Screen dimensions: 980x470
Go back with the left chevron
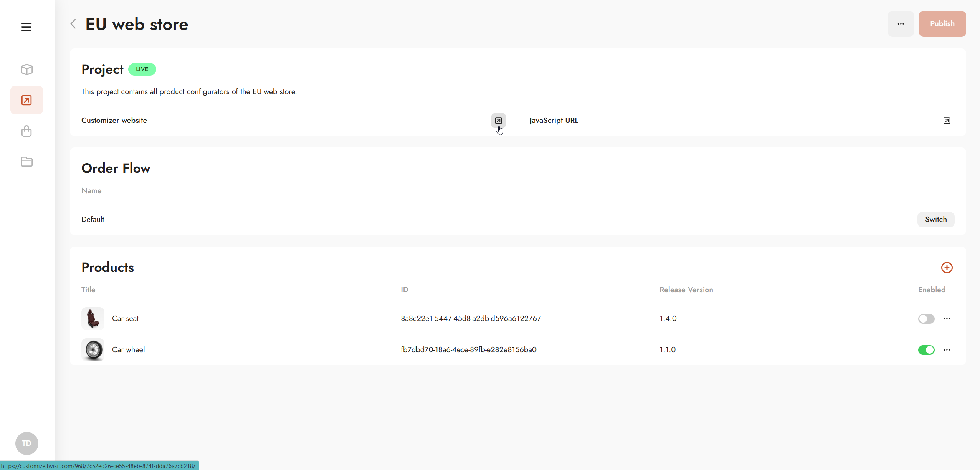click(x=73, y=24)
